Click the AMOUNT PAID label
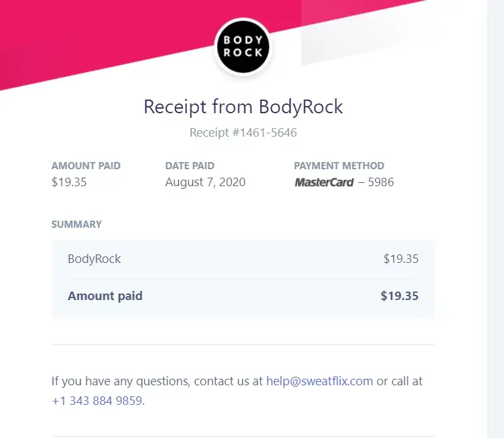Screen dimensions: 504x438 86,166
